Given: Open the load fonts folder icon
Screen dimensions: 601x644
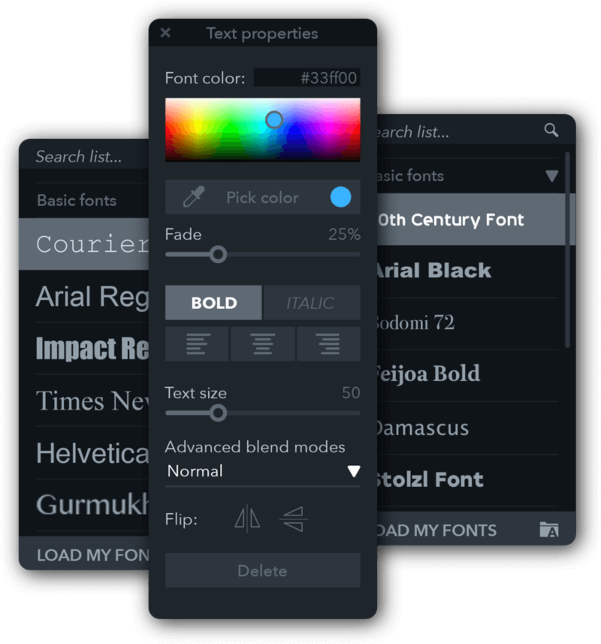Looking at the screenshot, I should (x=549, y=530).
